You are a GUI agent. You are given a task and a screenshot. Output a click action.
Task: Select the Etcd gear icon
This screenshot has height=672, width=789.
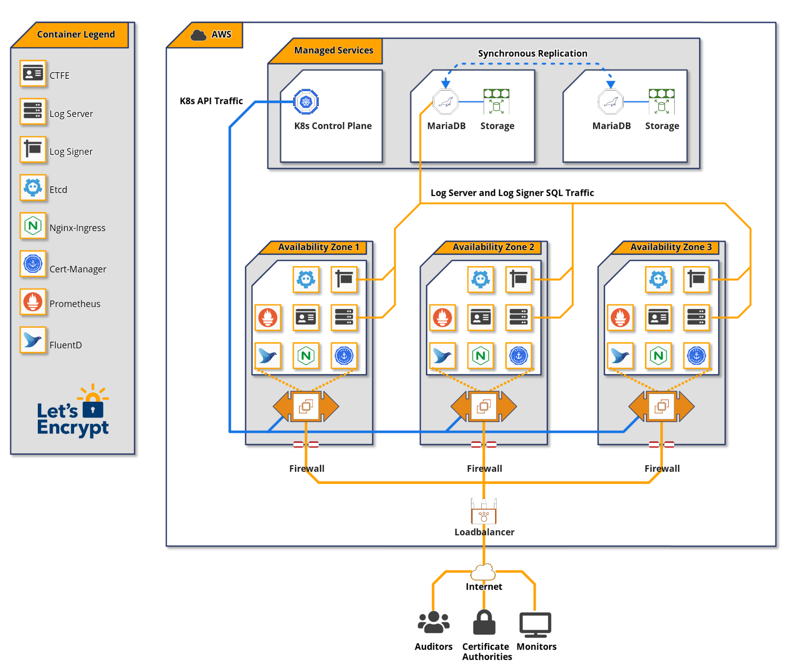point(33,188)
